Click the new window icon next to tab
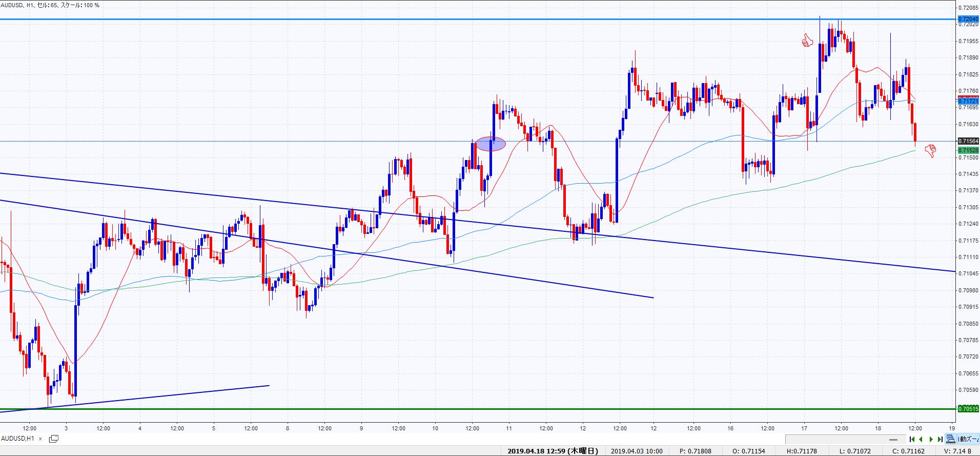The width and height of the screenshot is (980, 456). (x=54, y=439)
